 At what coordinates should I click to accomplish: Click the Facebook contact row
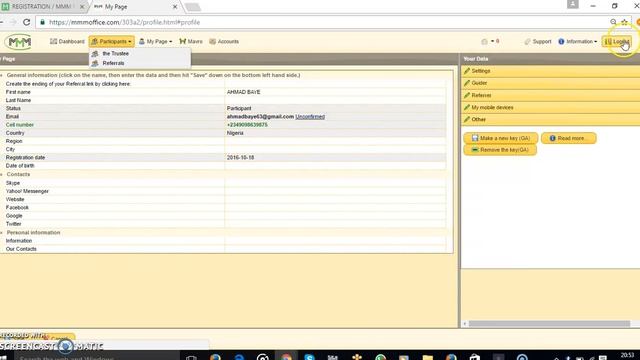pyautogui.click(x=224, y=207)
